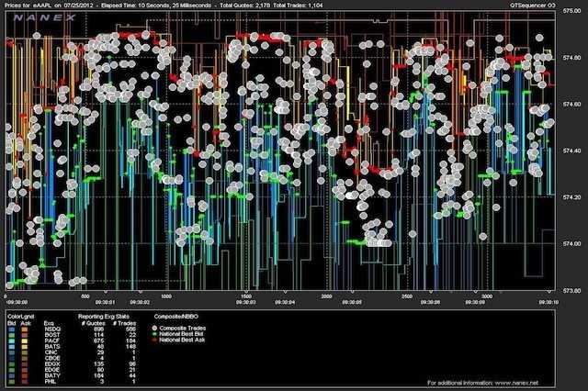The width and height of the screenshot is (588, 391).
Task: Click the 573.80 price axis label
Action: [x=571, y=290]
